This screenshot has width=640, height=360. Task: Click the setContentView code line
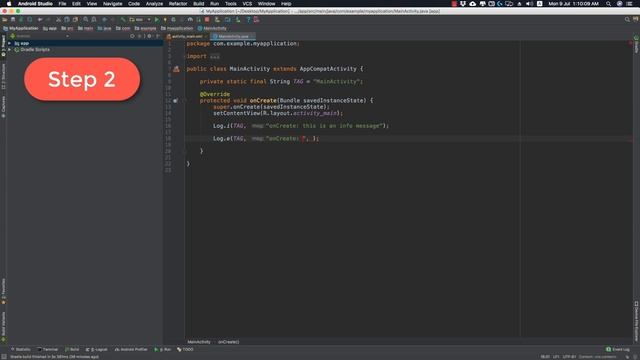pyautogui.click(x=278, y=113)
